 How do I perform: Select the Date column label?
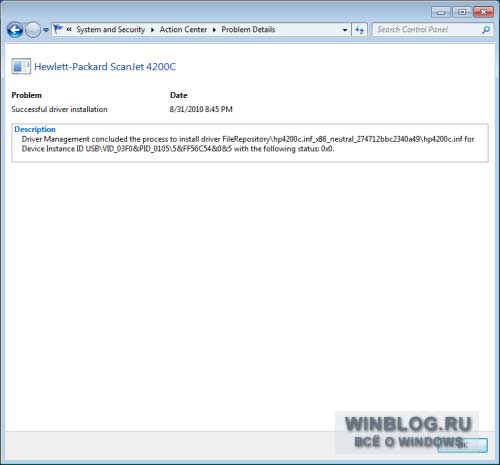pos(179,95)
